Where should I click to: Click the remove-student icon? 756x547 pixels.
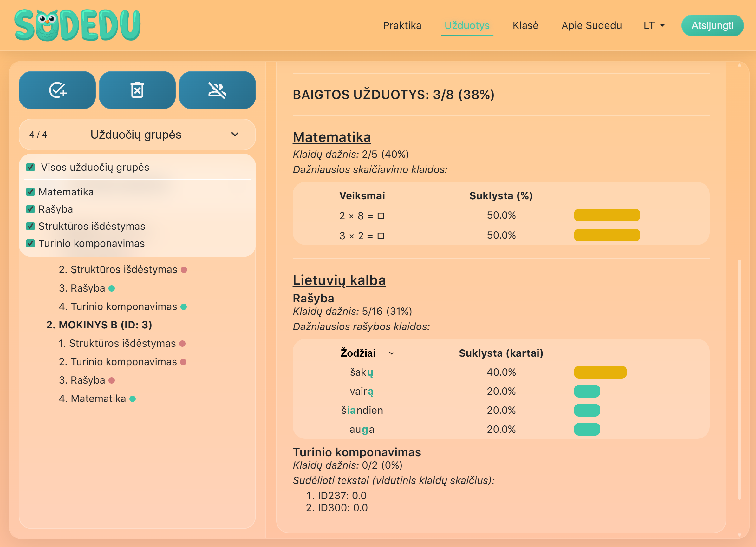pos(217,90)
